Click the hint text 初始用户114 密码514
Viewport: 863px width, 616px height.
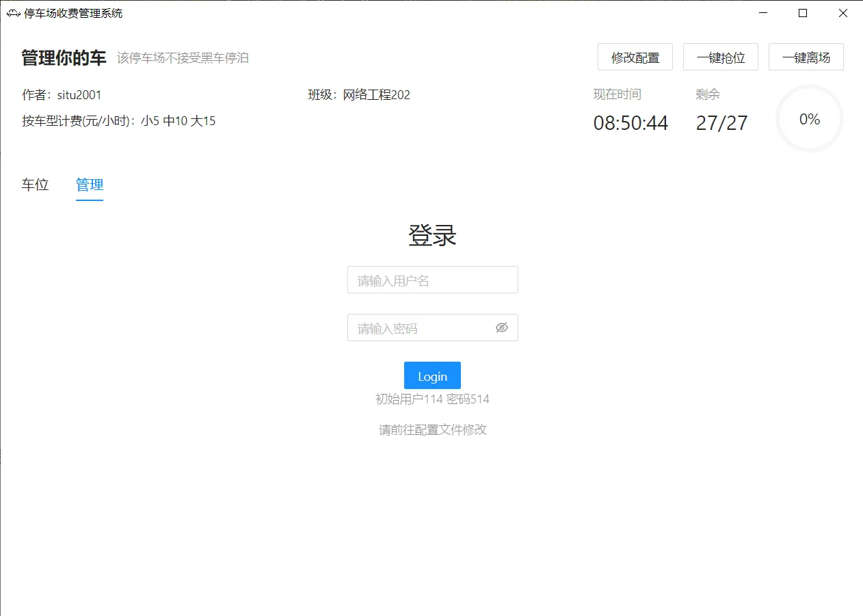[x=432, y=399]
